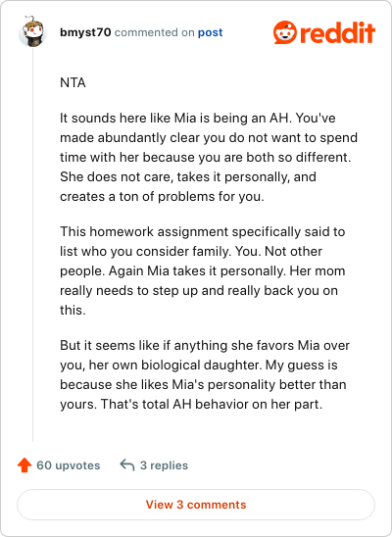The image size is (392, 537).
Task: Open the bmyst70 username profile link
Action: click(85, 32)
